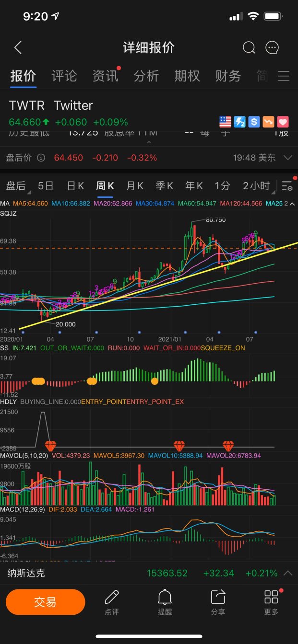
Task: Tap the MACD(12,26,9) indicator title
Action: click(23, 509)
